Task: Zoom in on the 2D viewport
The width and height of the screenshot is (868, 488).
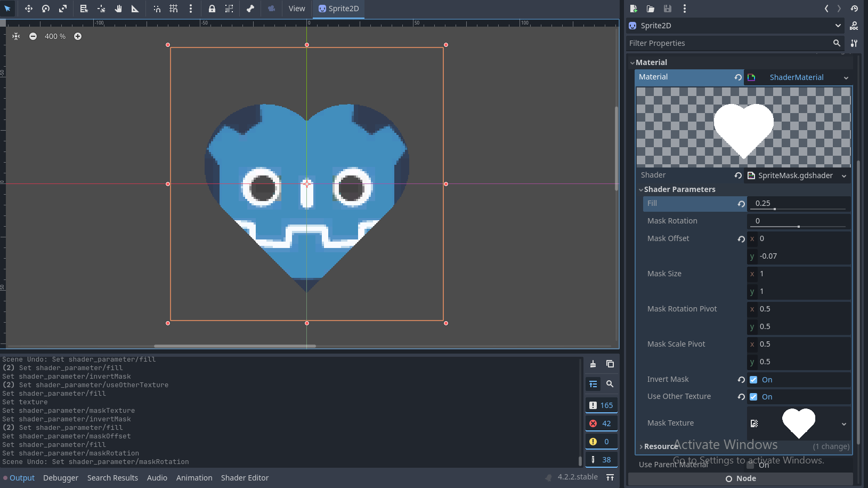Action: (78, 36)
